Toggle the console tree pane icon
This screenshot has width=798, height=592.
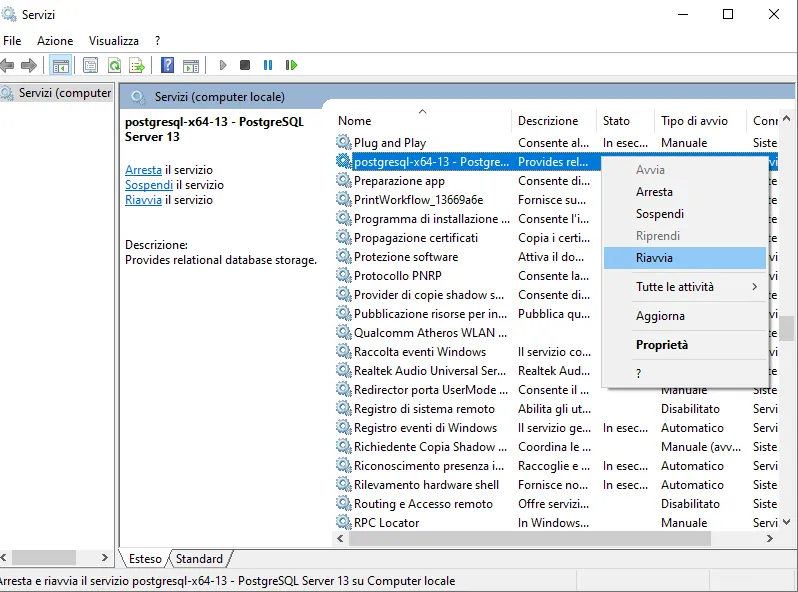coord(61,65)
